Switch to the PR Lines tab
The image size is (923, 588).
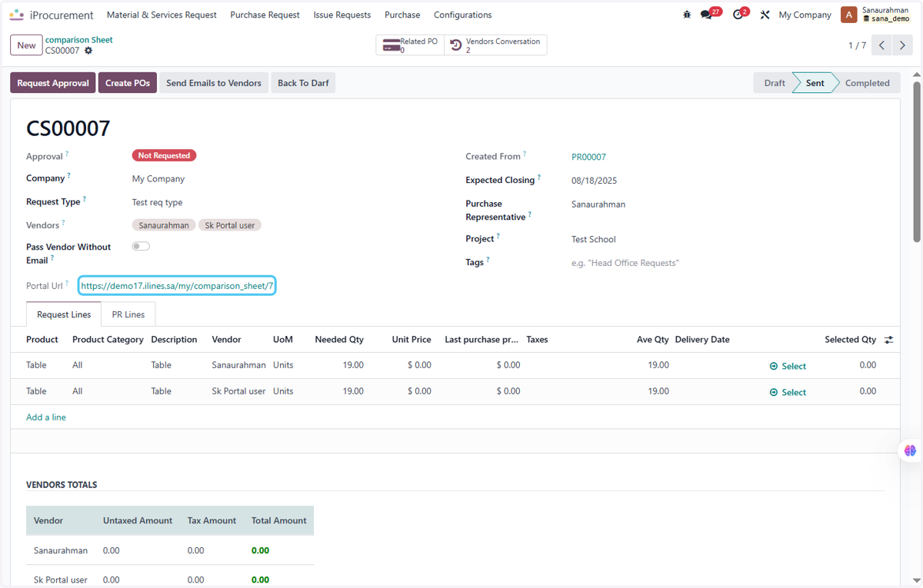click(x=128, y=314)
